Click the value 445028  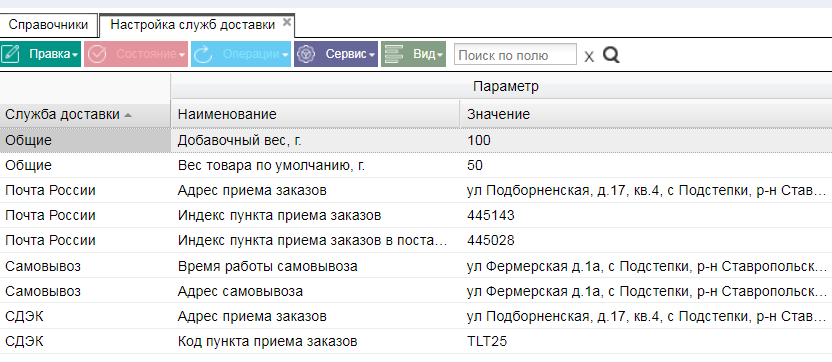click(x=491, y=240)
